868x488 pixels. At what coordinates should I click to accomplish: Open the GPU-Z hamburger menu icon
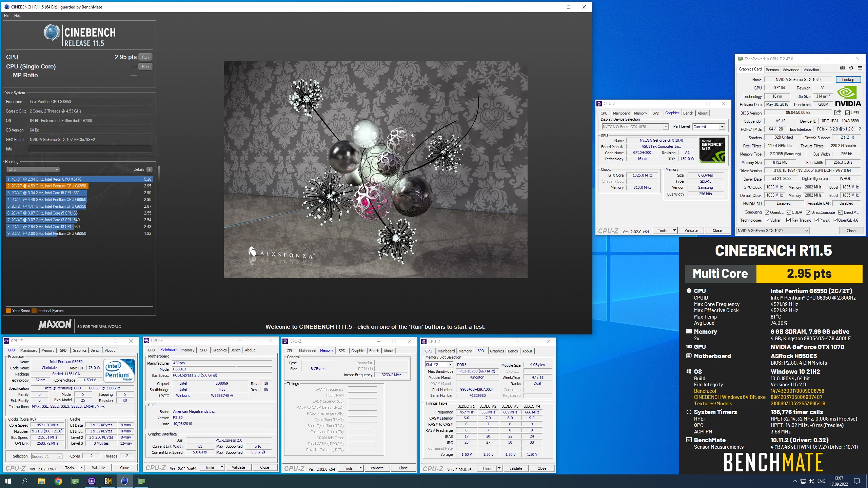[x=860, y=68]
